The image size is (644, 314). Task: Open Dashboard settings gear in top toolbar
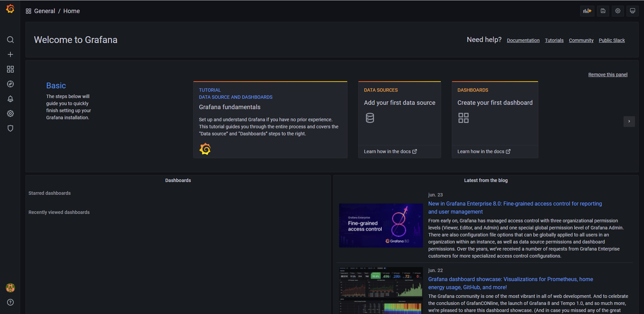coord(618,11)
